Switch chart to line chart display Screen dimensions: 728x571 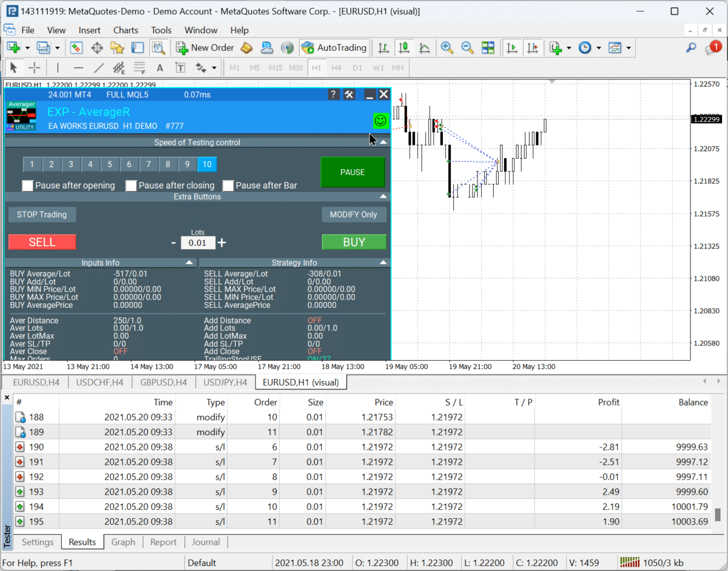[425, 47]
